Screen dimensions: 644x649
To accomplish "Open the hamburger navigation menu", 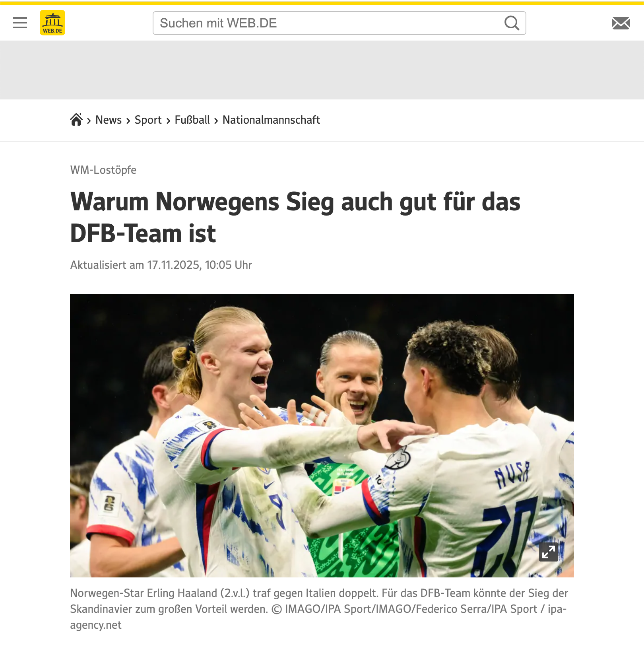I will point(20,23).
